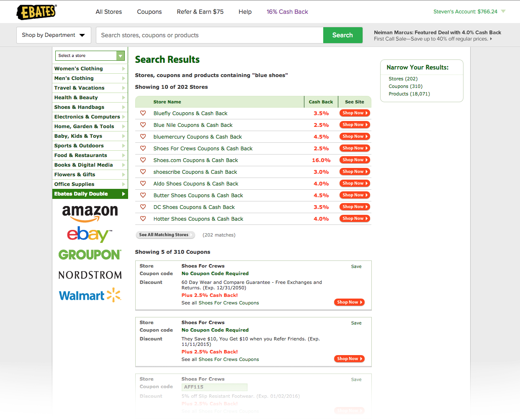This screenshot has height=420, width=520.
Task: Expand the Flowers & Gifts category
Action: click(90, 175)
